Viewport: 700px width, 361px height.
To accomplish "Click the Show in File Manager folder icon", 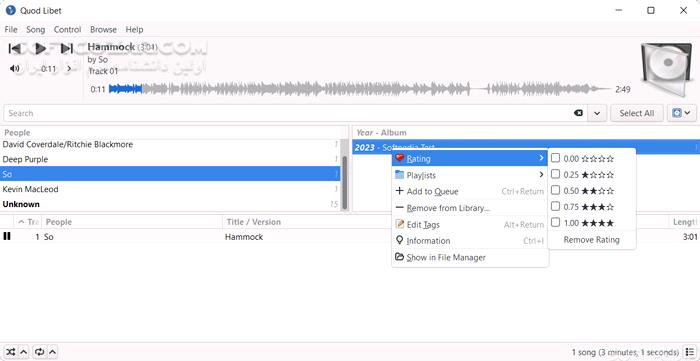I will [400, 257].
